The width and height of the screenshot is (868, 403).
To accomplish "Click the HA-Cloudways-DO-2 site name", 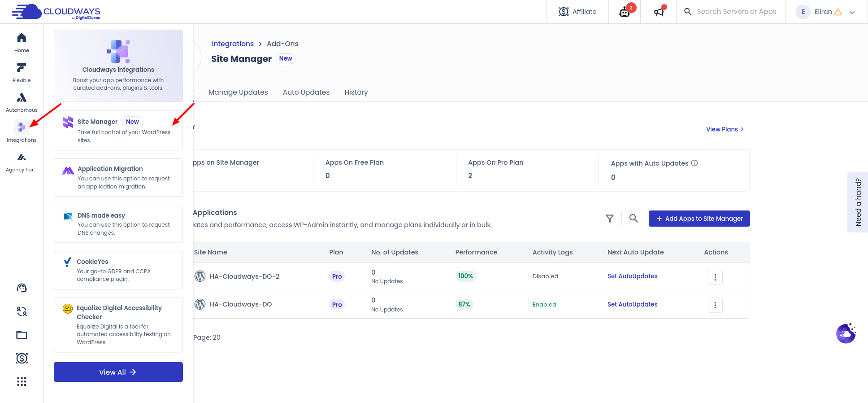I will [x=244, y=276].
